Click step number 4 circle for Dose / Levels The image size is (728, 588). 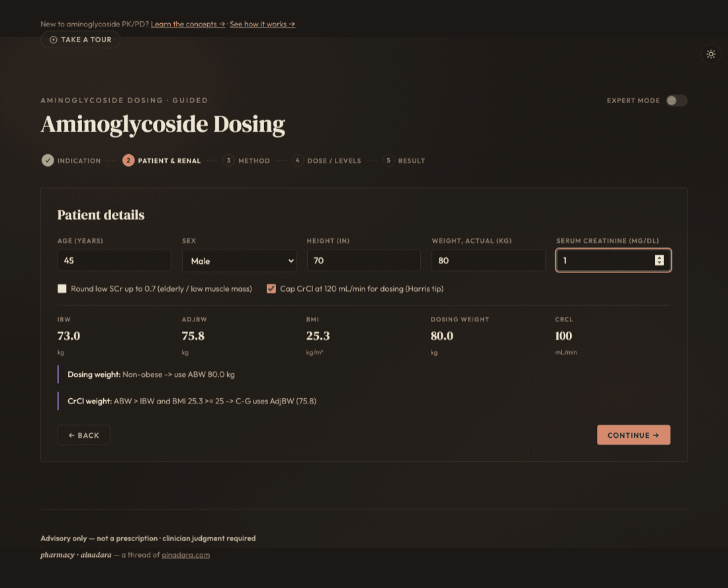pyautogui.click(x=298, y=161)
